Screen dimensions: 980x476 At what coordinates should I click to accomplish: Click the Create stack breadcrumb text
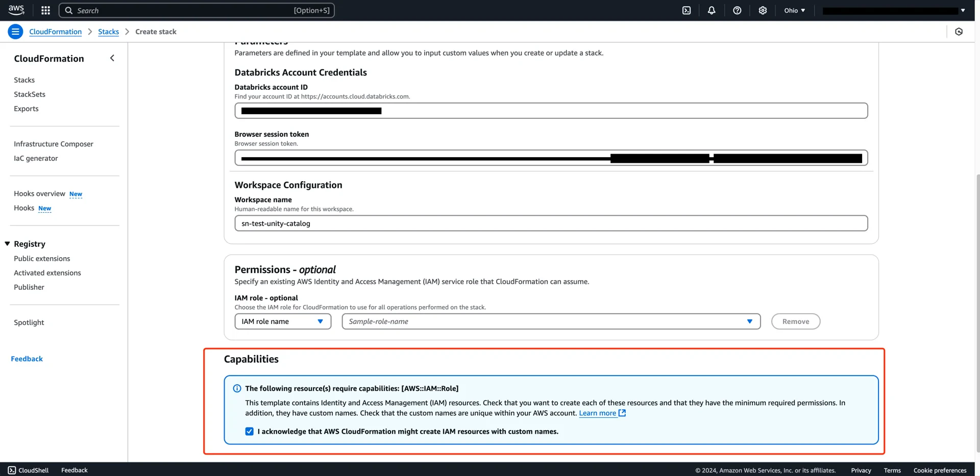coord(156,32)
